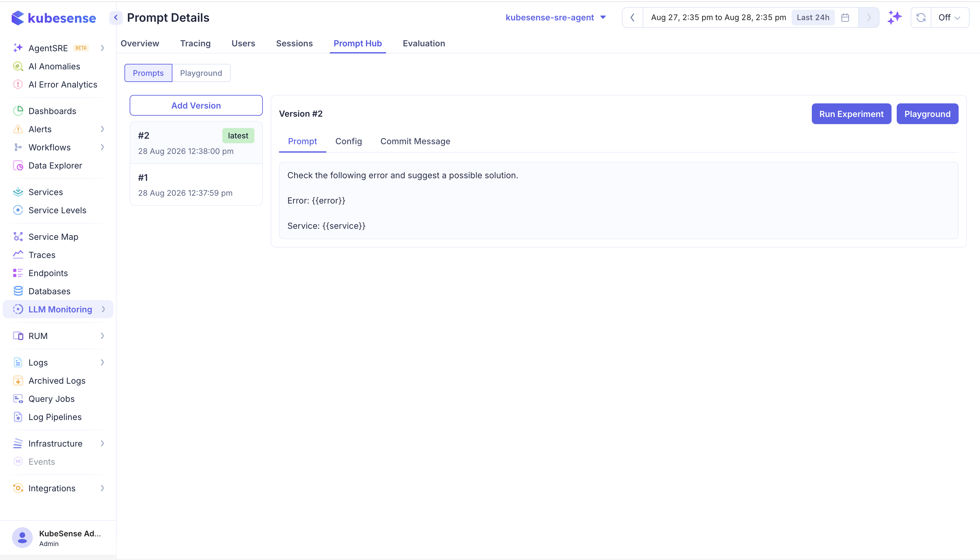Open the calendar date picker icon
980x560 pixels.
point(845,18)
